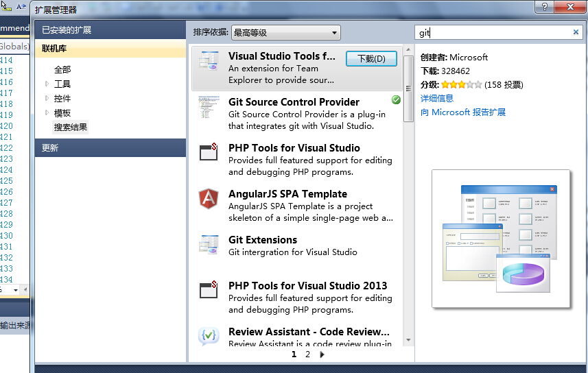Image resolution: width=588 pixels, height=373 pixels.
Task: Click 'Git intergration for Visual Studio' description
Action: pos(293,252)
